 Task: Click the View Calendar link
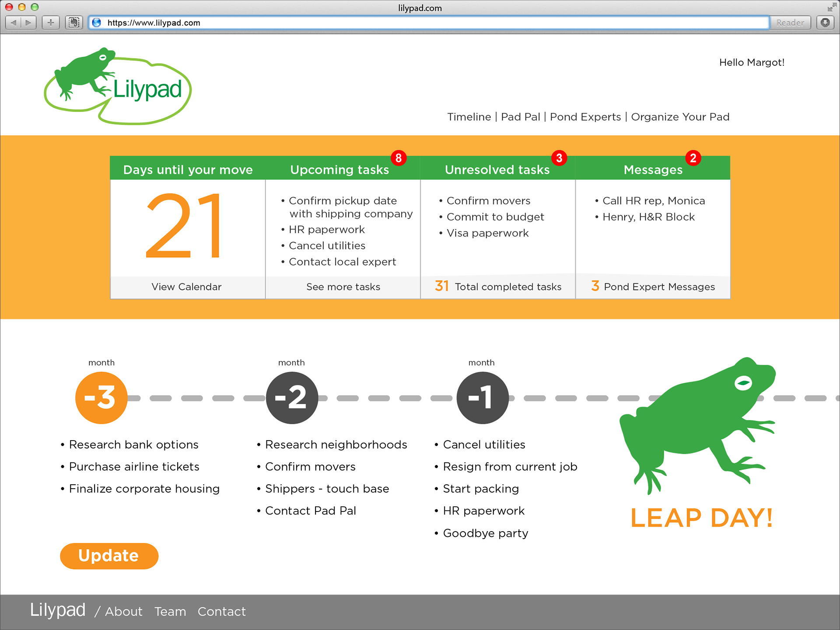(x=186, y=287)
